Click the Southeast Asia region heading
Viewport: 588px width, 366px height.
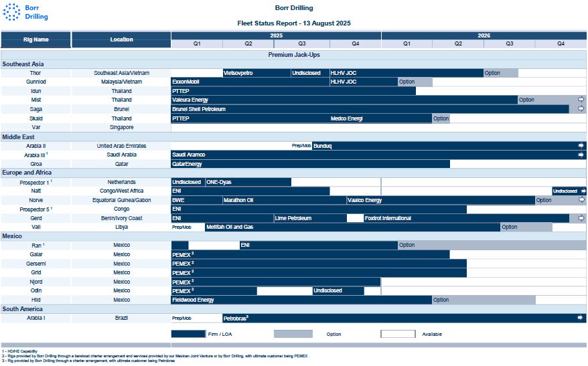point(23,64)
